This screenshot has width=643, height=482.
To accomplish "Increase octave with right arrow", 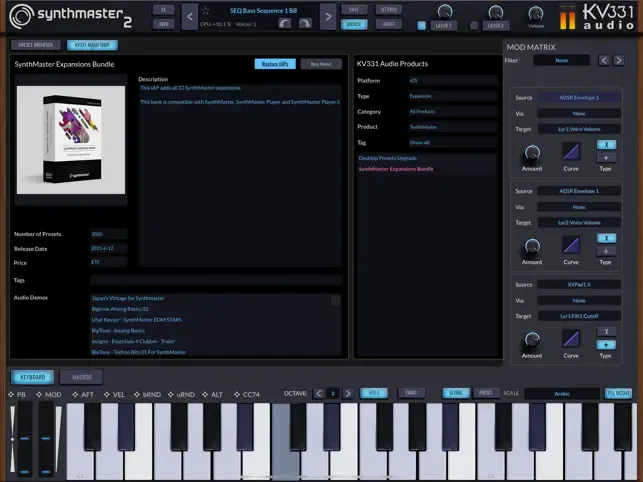I will coord(347,393).
